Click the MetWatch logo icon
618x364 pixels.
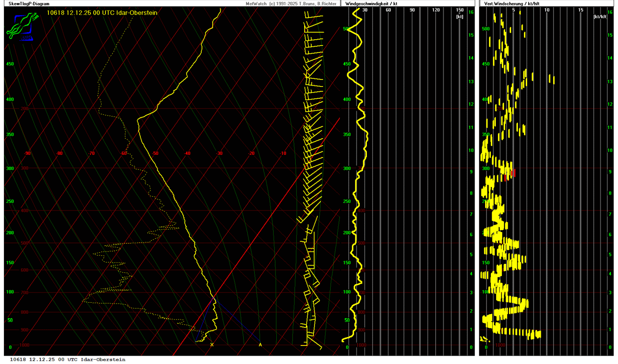point(20,26)
